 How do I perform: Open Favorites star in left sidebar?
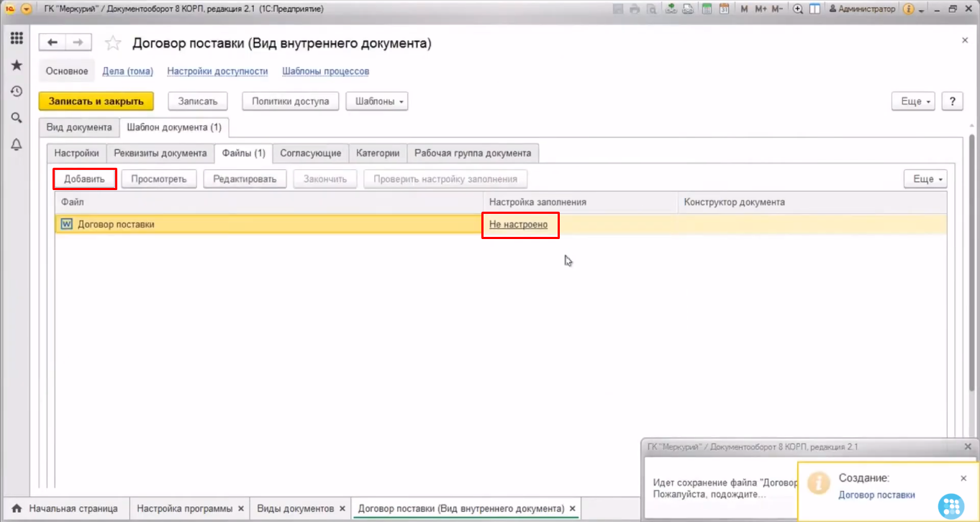click(x=16, y=66)
